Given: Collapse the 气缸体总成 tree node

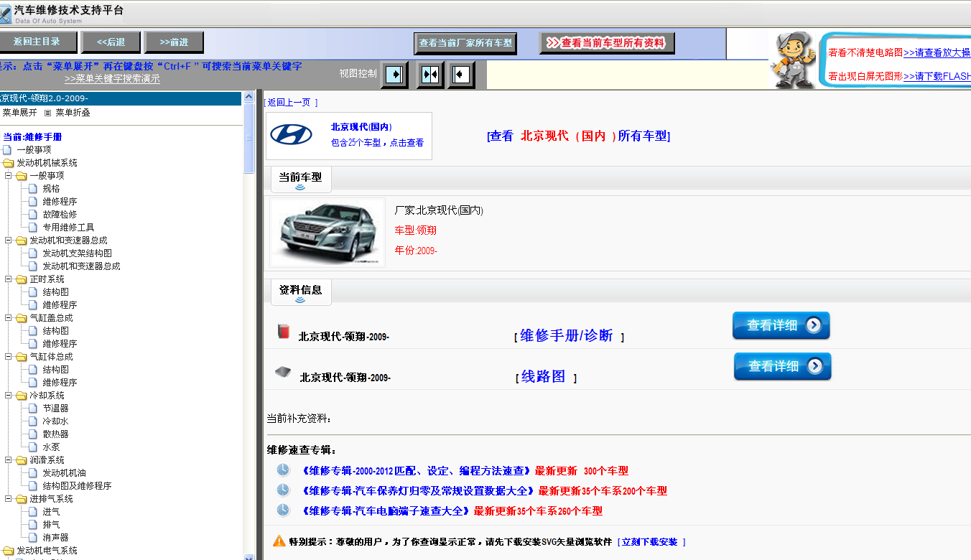Looking at the screenshot, I should [9, 357].
